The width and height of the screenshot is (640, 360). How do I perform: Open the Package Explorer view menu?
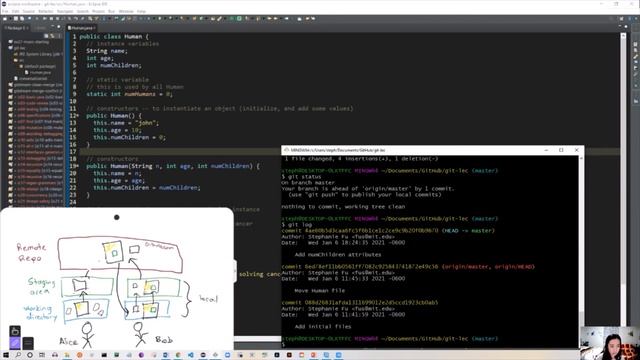[60, 36]
